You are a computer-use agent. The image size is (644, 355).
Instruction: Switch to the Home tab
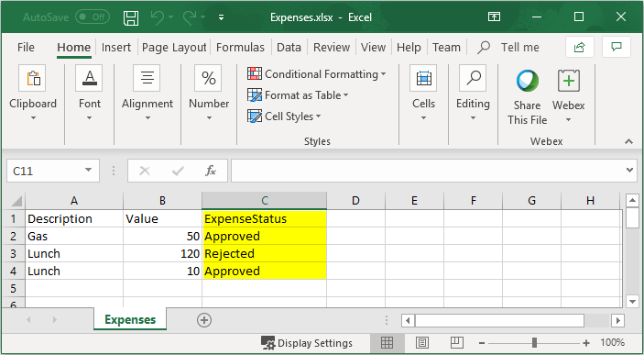tap(73, 48)
